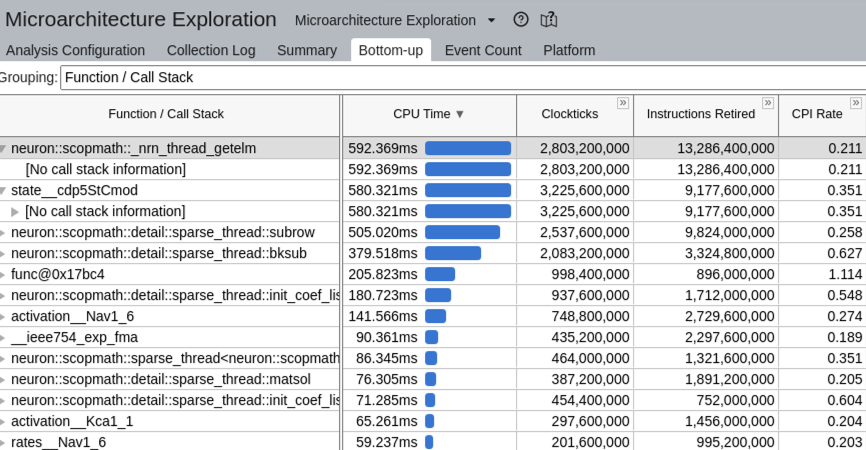Expand the CPI Rate column group icon
This screenshot has width=866, height=450.
click(x=856, y=103)
